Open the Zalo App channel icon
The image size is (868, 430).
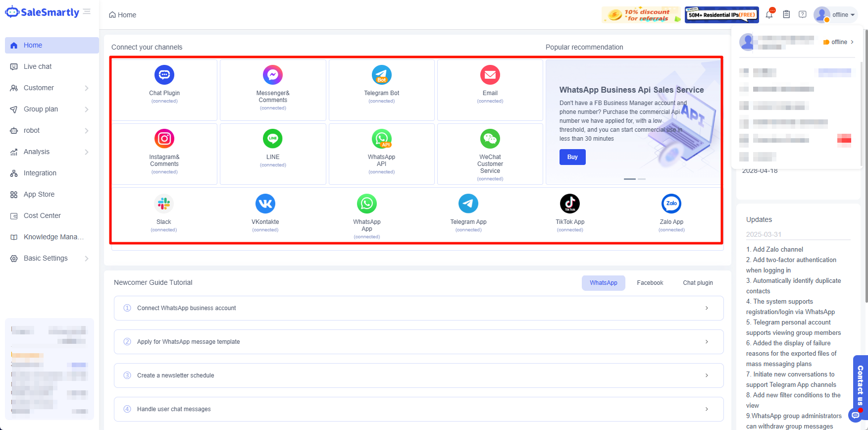coord(671,204)
